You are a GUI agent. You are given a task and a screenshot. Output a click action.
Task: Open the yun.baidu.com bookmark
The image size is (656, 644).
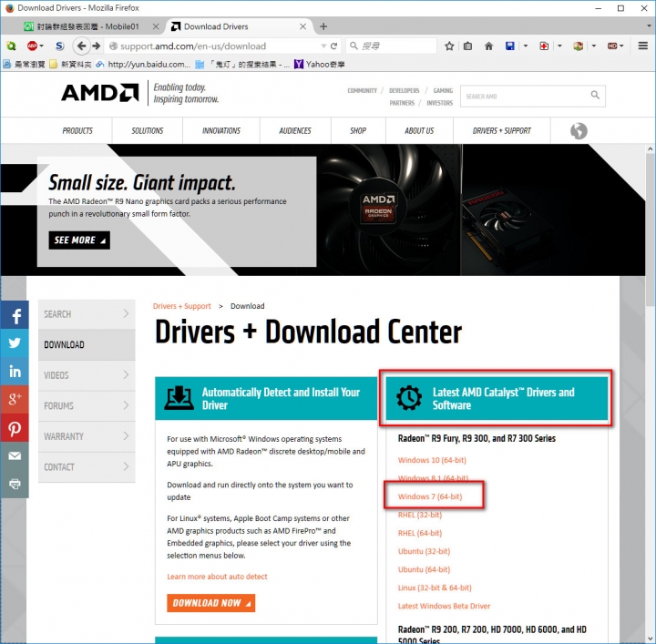(144, 64)
